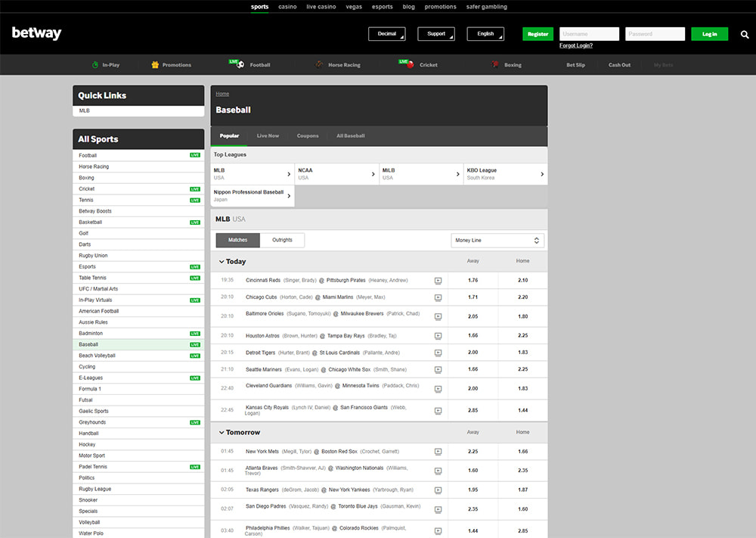Select Cincinnati Reds away odds 1.76
The width and height of the screenshot is (756, 538).
coord(473,280)
